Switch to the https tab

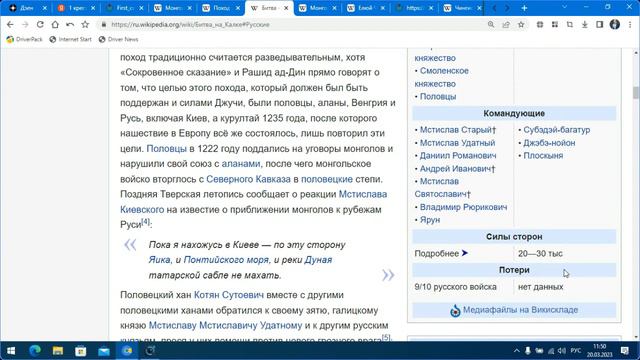pyautogui.click(x=414, y=8)
